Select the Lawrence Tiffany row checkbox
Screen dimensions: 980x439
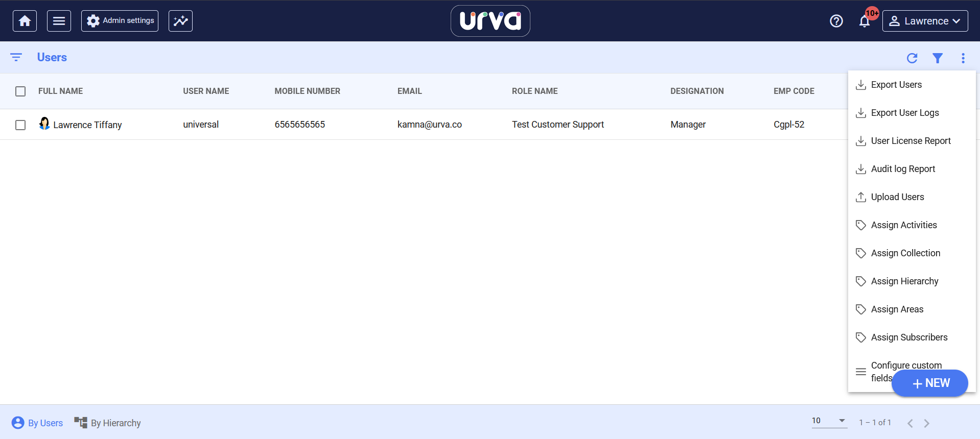[x=20, y=125]
